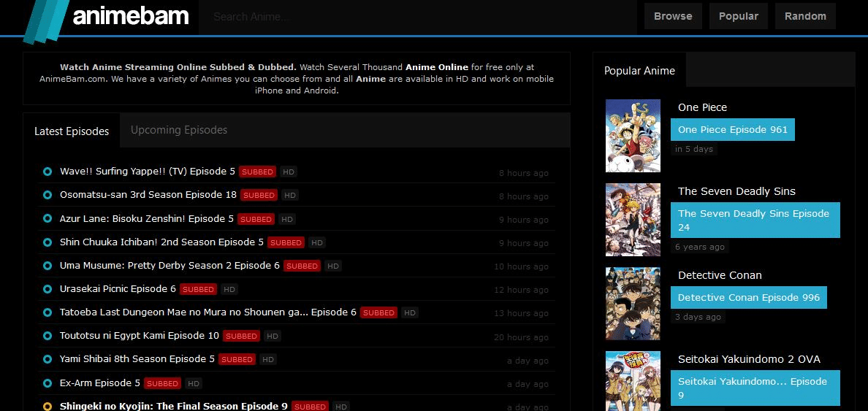Click bullet icon beside Osomatsu-san 3rd Season Episode 18

click(x=47, y=195)
